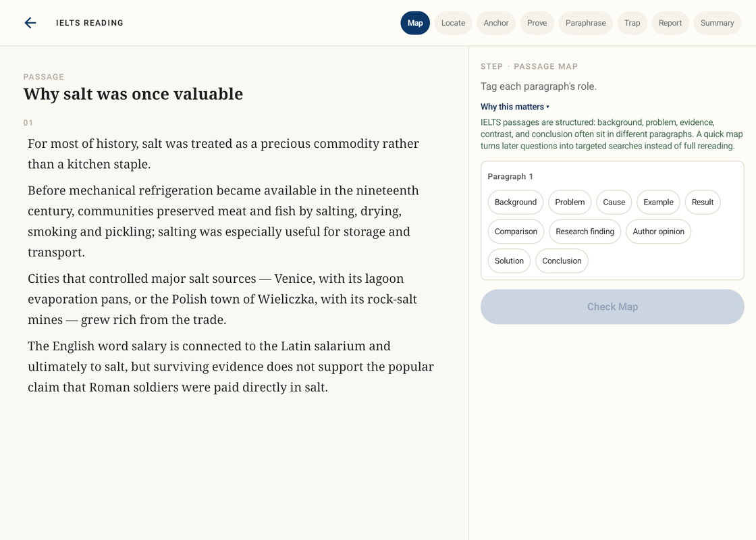Screen dimensions: 756x540
Task: Click the PASSAGE section label
Action: pos(43,77)
